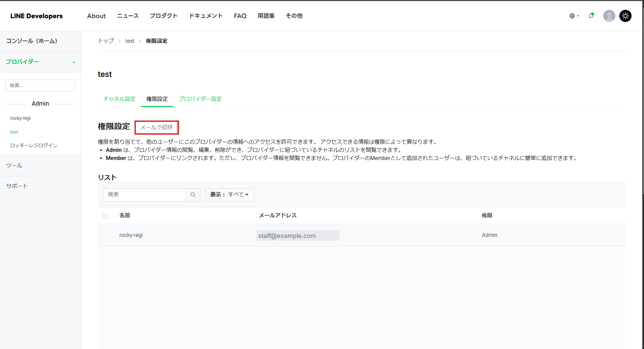Click the staff@example.com email cell

coord(298,236)
